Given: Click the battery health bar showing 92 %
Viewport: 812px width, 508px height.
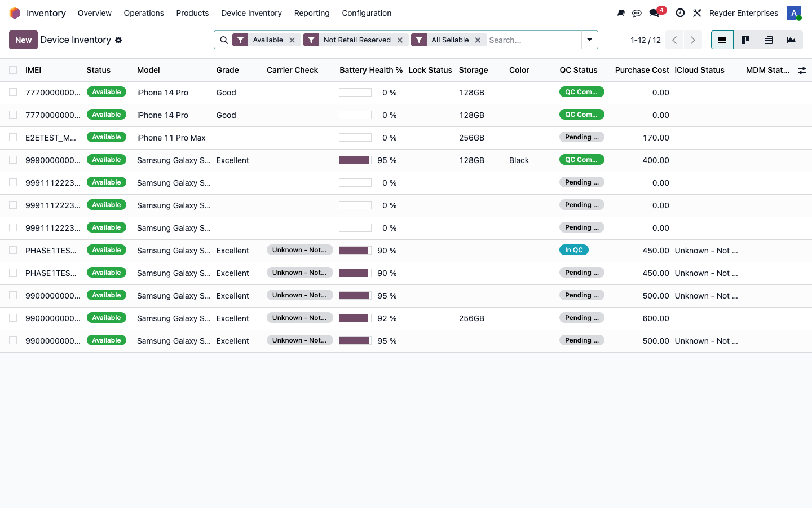Looking at the screenshot, I should (355, 318).
